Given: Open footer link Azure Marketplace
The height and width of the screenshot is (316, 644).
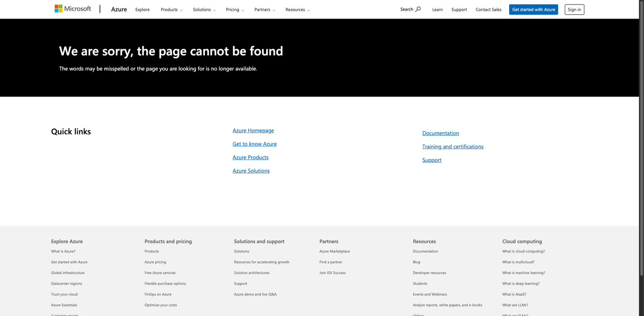Looking at the screenshot, I should (x=334, y=252).
